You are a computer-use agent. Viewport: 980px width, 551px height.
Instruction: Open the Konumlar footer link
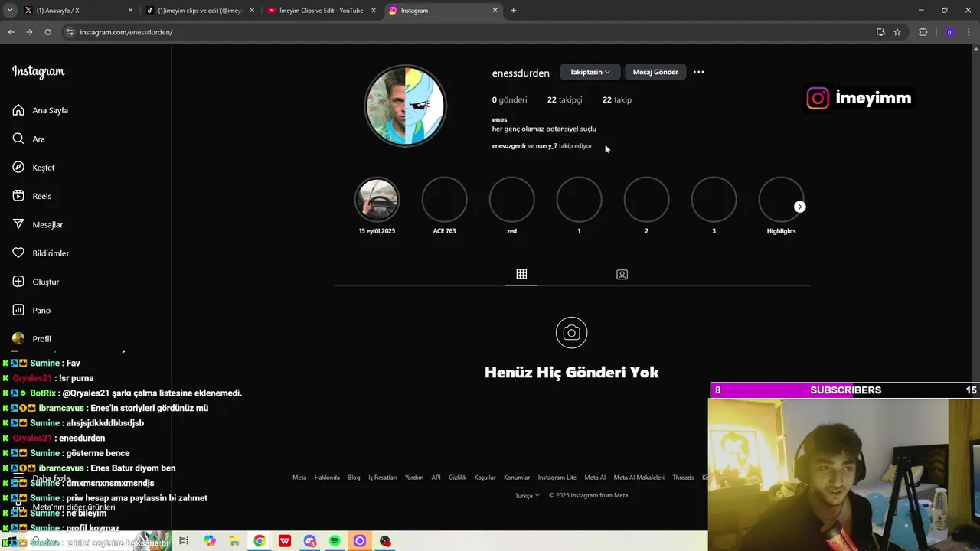pyautogui.click(x=517, y=478)
